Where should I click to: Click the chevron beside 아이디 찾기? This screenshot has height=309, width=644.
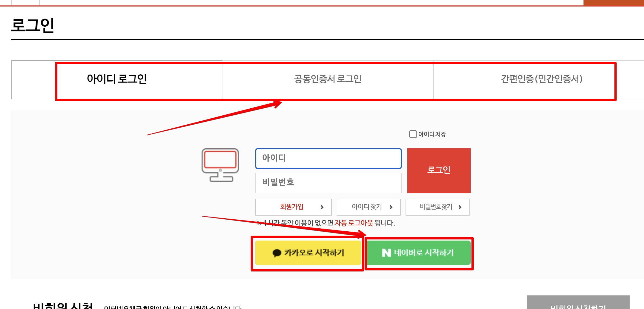pos(391,207)
